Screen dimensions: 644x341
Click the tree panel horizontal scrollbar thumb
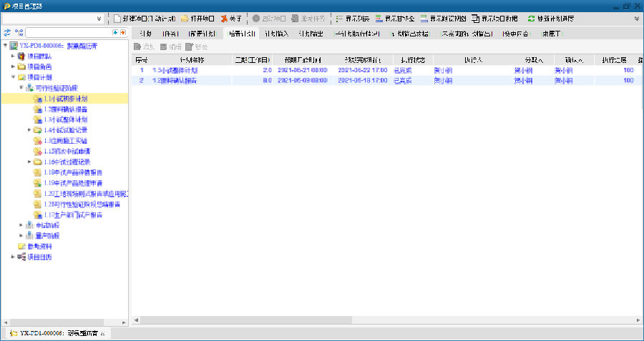point(59,322)
